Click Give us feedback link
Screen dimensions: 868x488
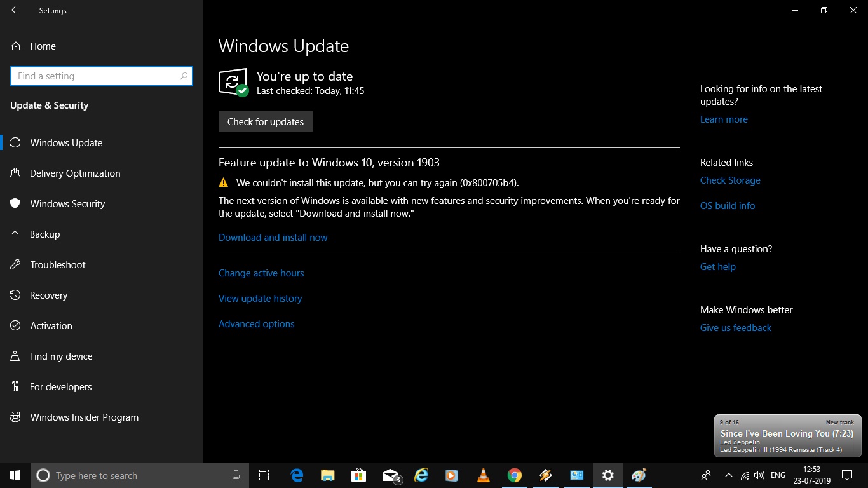(736, 328)
